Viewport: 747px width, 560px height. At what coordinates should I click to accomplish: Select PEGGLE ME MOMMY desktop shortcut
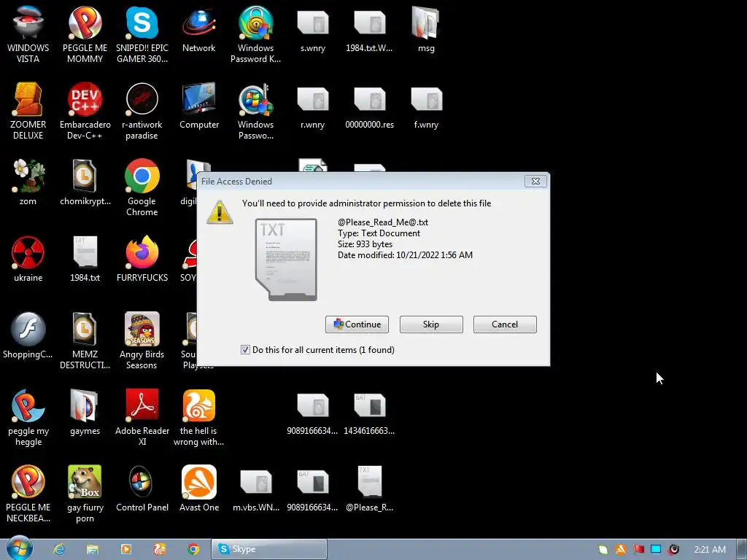(85, 34)
